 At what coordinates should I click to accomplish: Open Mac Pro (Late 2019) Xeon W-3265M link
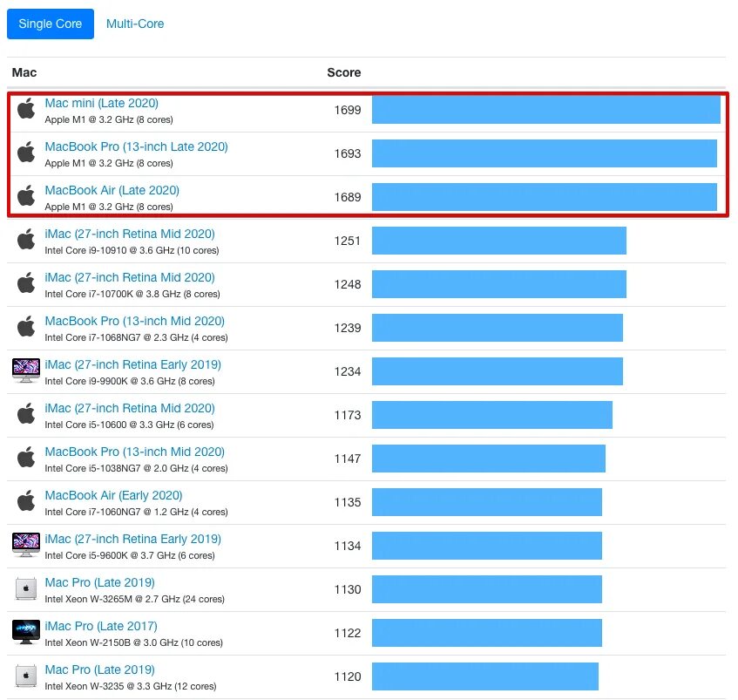coord(100,583)
